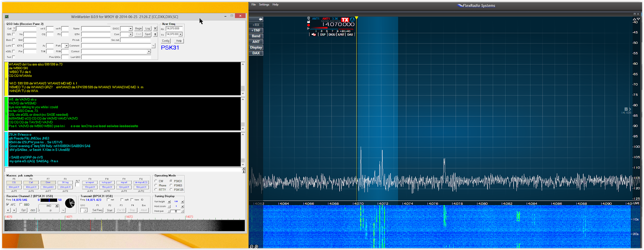
Task: Tick the eQSL checkbox
Action: point(13,51)
